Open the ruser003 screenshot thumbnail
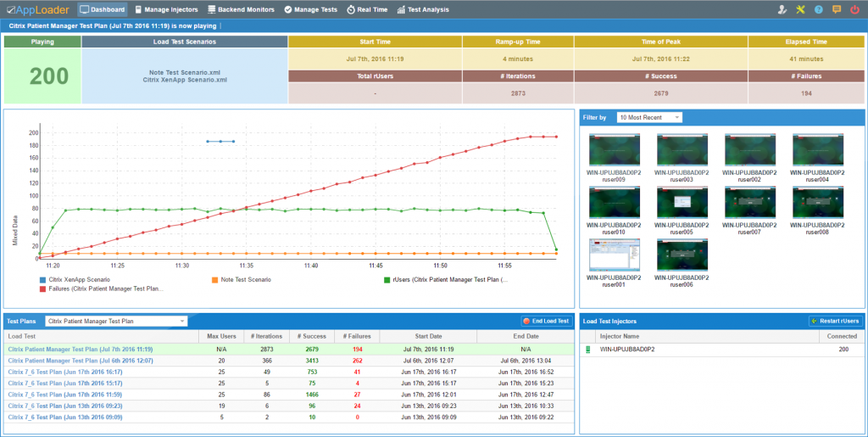The image size is (868, 437). 682,149
